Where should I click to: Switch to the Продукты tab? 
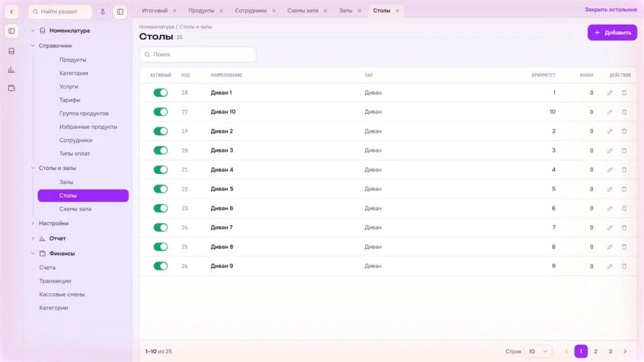click(201, 11)
